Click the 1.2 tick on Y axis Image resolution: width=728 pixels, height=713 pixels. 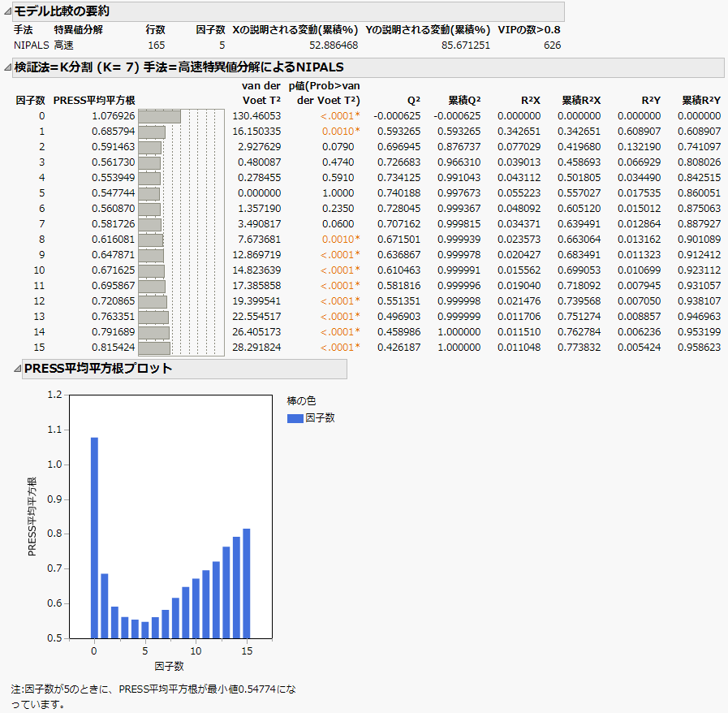[x=54, y=395]
